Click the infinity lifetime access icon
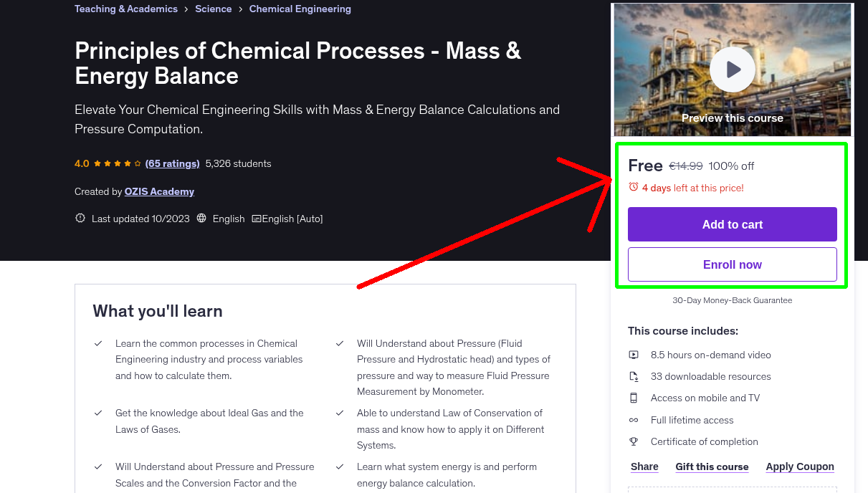Image resolution: width=868 pixels, height=493 pixels. tap(634, 420)
